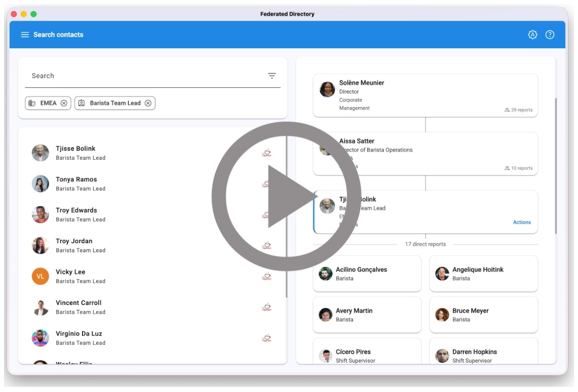Remove the Barista Team Lead filter chip
Screen dimensions: 578x392
pyautogui.click(x=148, y=103)
